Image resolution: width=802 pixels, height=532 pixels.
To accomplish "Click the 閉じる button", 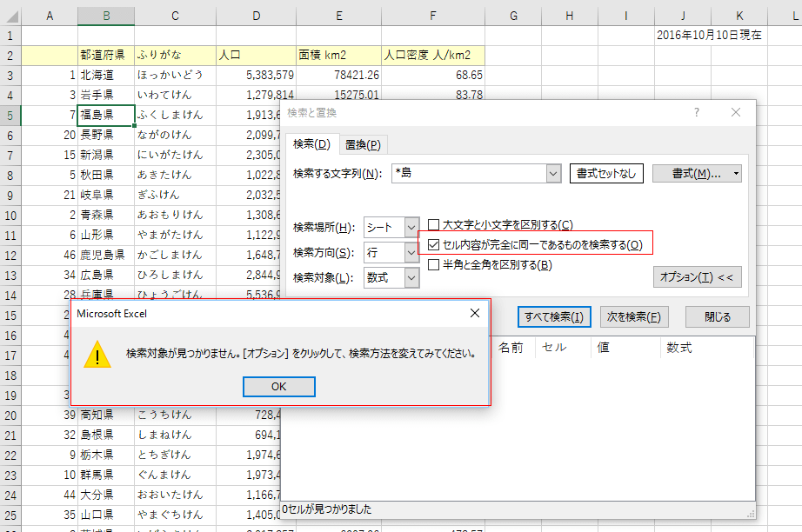I will [x=717, y=317].
